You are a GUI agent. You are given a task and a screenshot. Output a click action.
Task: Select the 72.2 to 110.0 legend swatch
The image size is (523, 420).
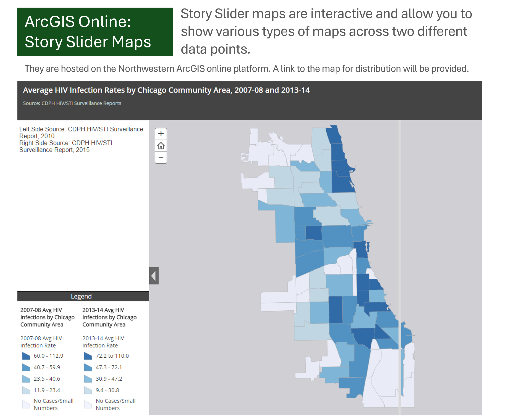pos(88,356)
